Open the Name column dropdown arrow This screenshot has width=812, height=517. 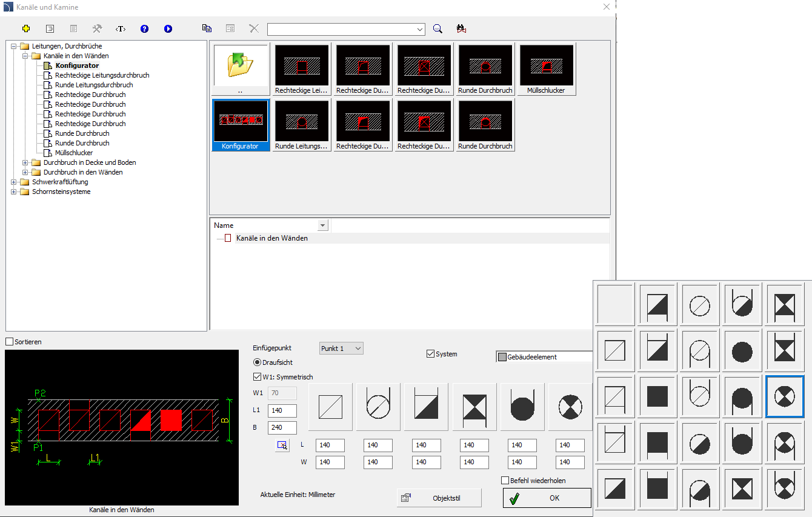322,225
